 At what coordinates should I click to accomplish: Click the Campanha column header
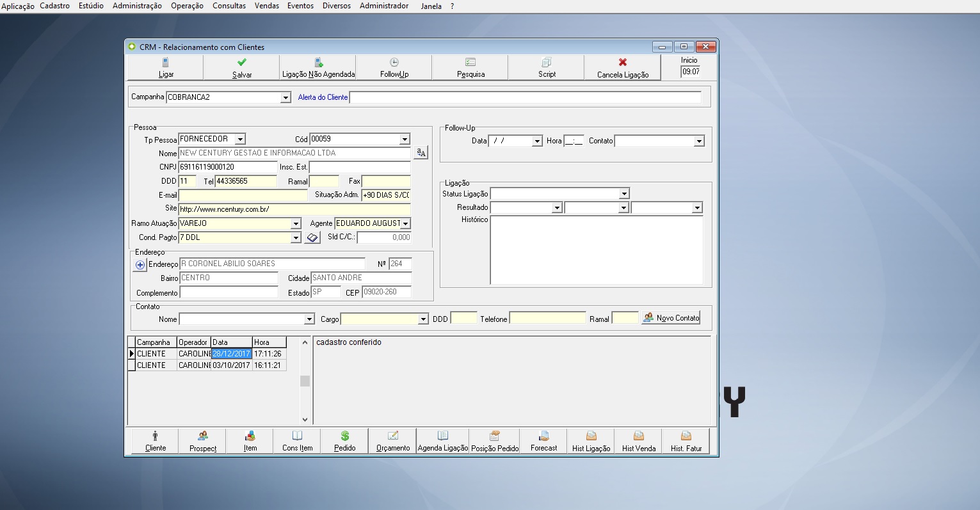[156, 342]
